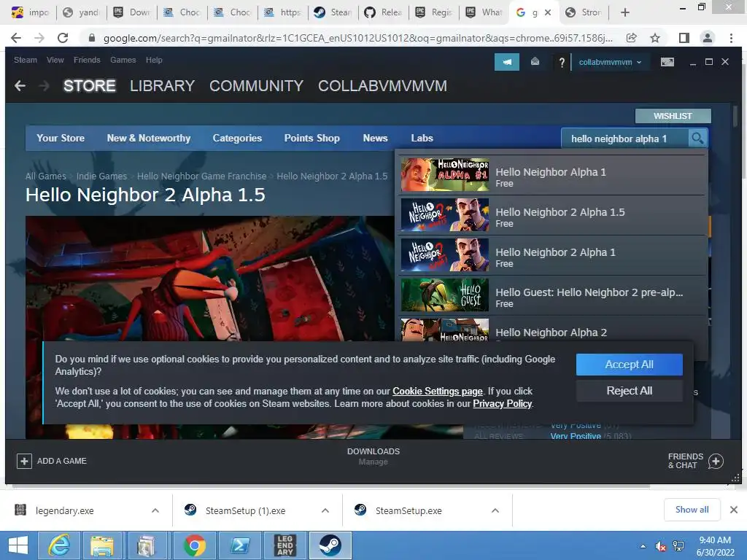Select Hello Neighbor Alpha 1 search result
Screen dimensions: 747x560
click(x=551, y=175)
